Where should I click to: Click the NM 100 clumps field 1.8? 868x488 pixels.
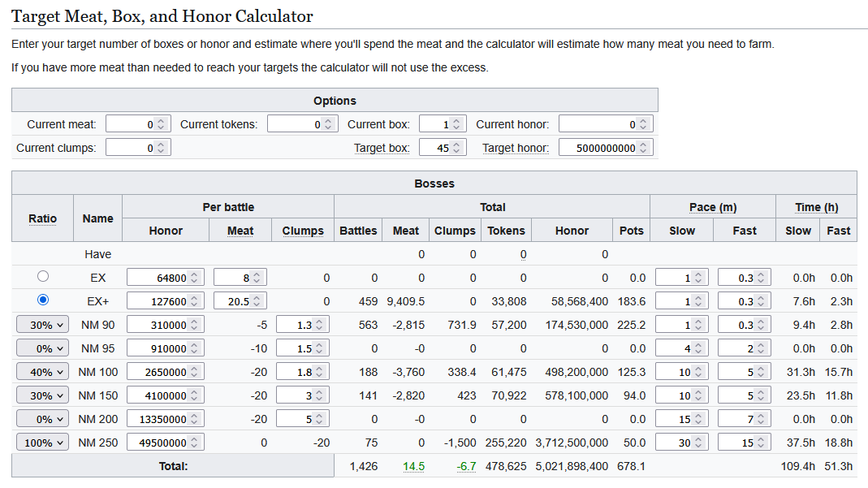(303, 372)
